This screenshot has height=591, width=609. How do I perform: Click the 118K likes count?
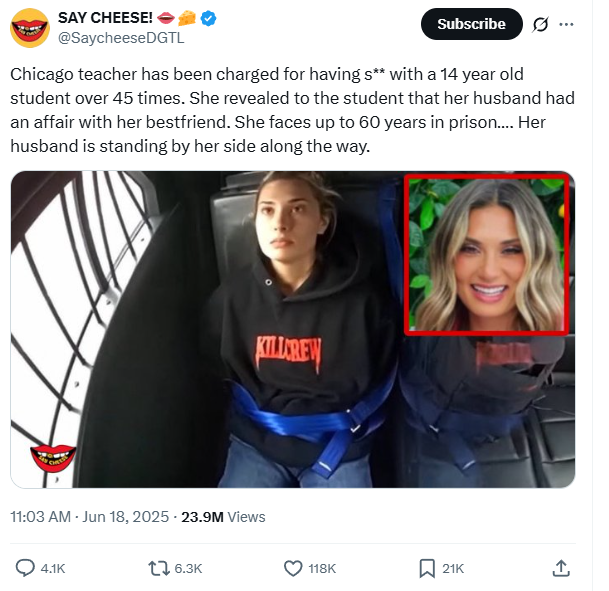(322, 569)
